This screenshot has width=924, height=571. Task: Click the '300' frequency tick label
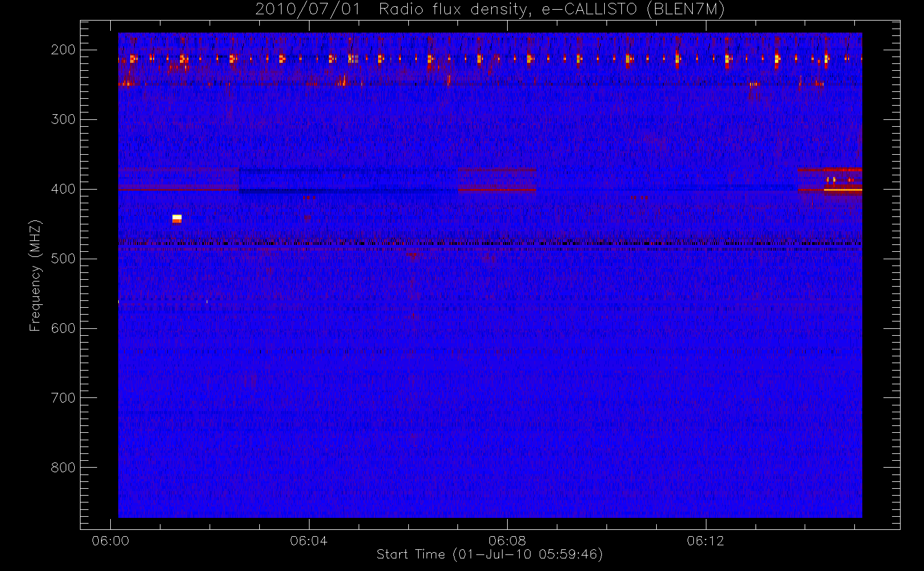tap(63, 119)
